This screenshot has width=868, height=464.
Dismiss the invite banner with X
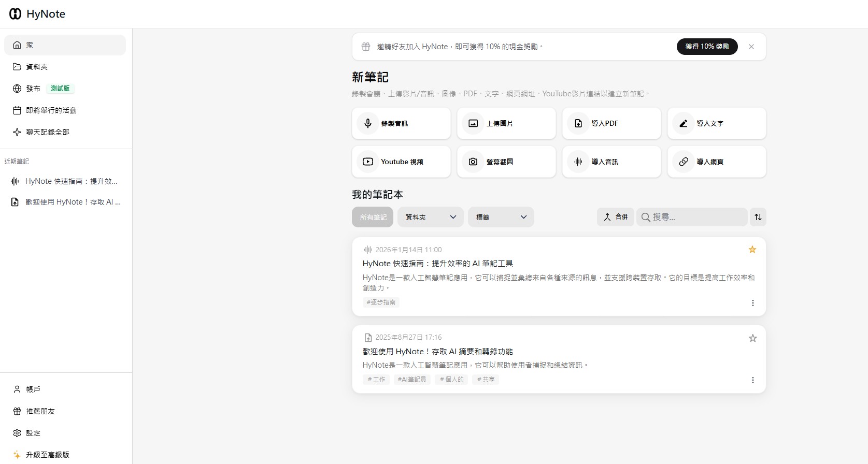(751, 47)
